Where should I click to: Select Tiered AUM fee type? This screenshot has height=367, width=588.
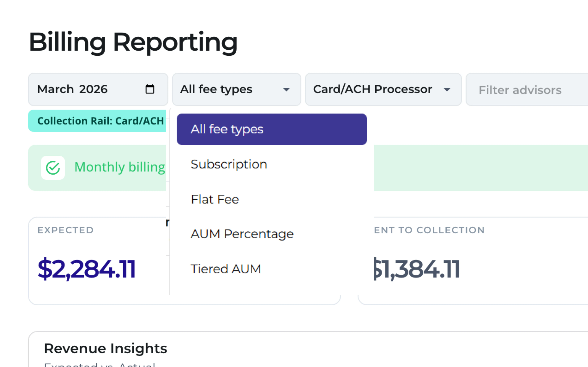226,268
